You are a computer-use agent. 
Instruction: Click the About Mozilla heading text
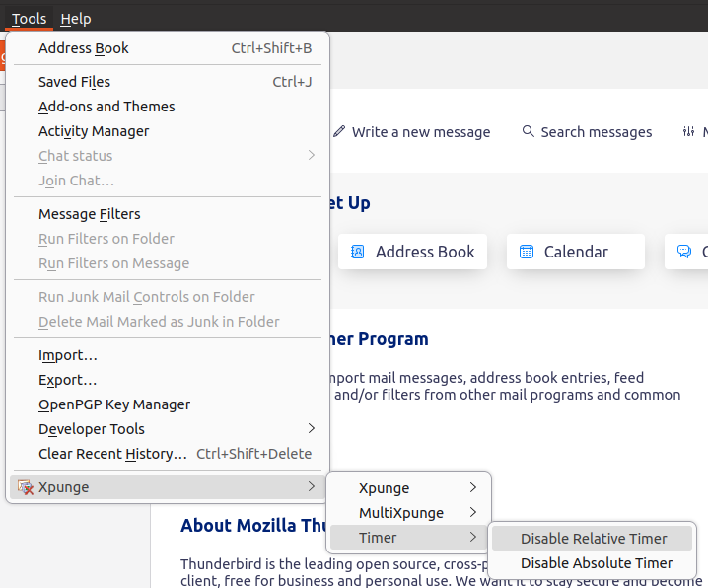pyautogui.click(x=253, y=525)
